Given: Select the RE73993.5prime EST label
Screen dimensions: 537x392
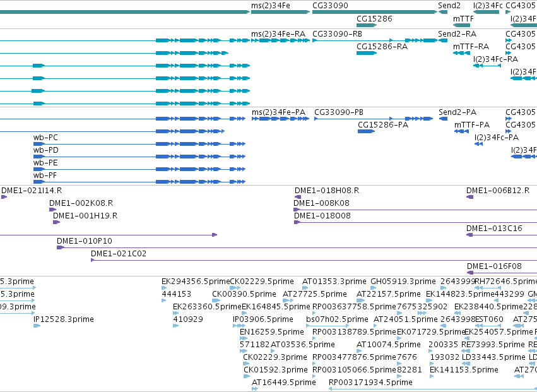Looking at the screenshot, I should [x=493, y=345].
